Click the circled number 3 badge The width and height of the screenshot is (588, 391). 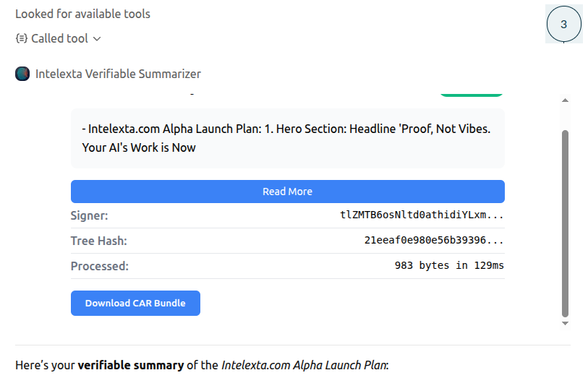[563, 25]
